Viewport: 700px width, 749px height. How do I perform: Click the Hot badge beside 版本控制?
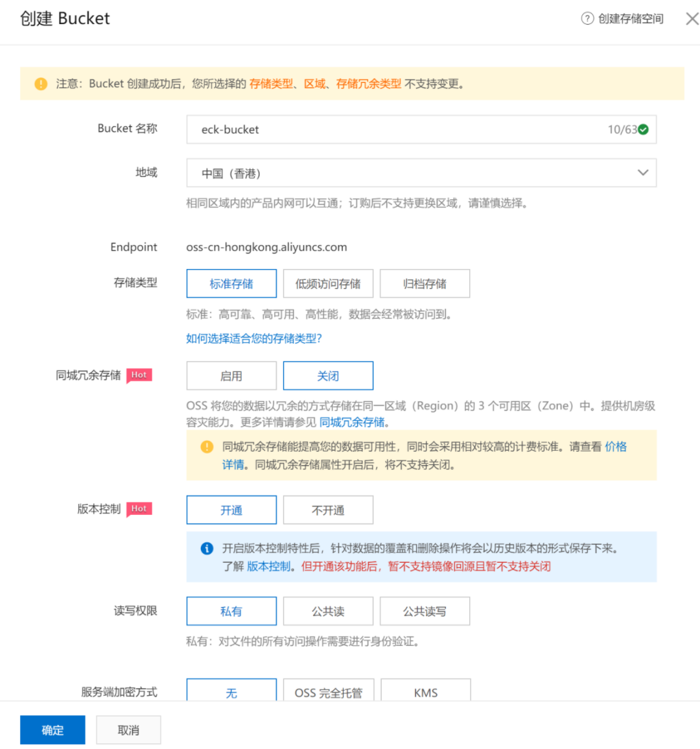[x=139, y=508]
